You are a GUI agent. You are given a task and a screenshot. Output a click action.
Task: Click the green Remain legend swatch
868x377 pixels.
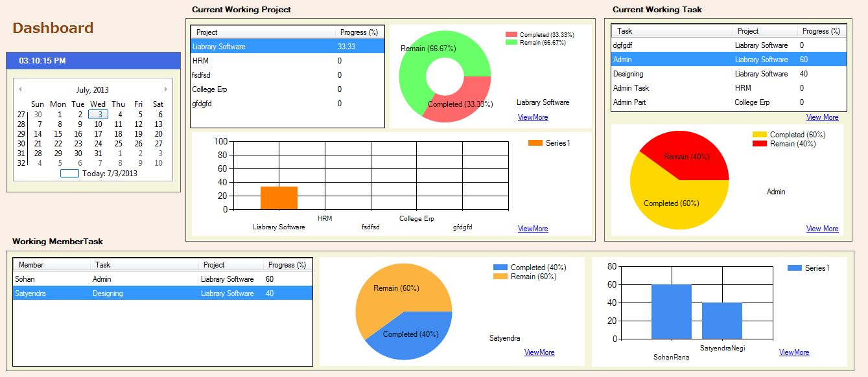pos(511,42)
